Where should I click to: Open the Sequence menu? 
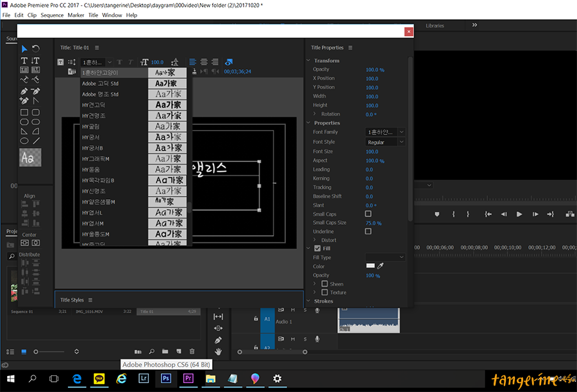point(52,15)
